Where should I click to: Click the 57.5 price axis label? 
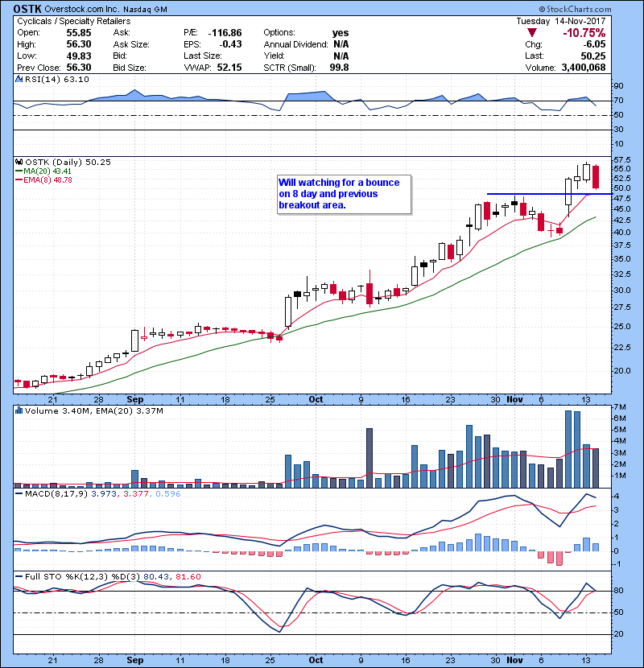click(x=622, y=160)
